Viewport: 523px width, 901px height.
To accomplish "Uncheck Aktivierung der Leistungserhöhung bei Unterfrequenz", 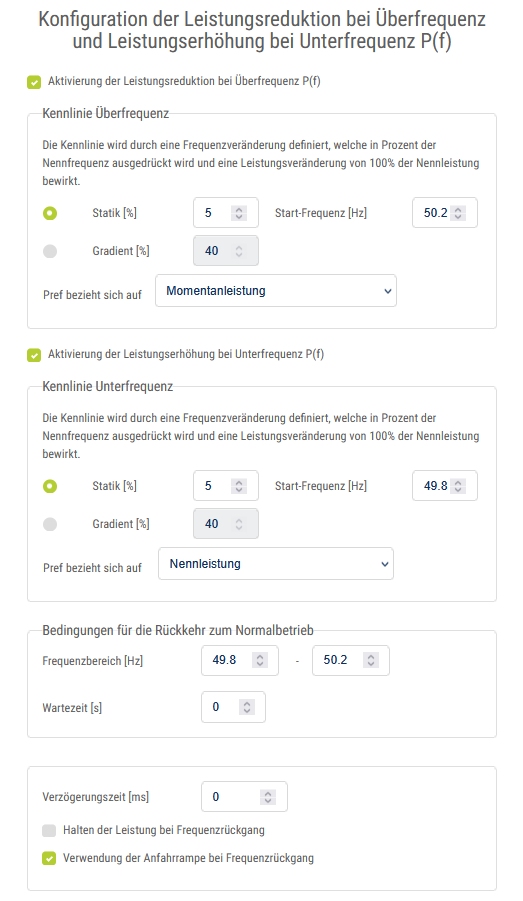I will 34,355.
